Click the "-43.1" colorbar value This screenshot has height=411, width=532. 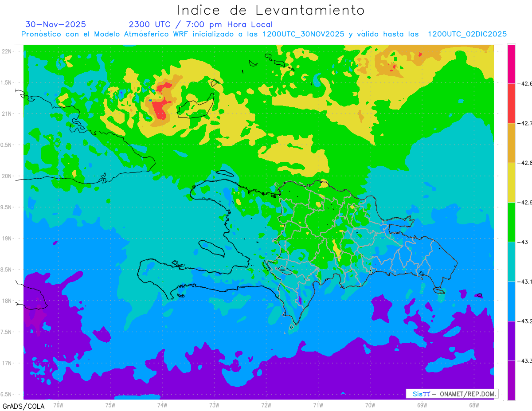click(524, 281)
